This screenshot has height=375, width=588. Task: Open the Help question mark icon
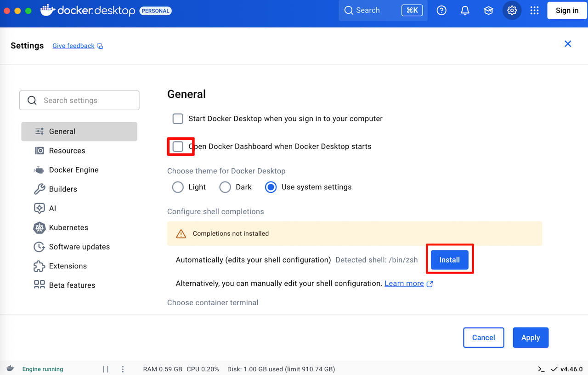pyautogui.click(x=441, y=11)
